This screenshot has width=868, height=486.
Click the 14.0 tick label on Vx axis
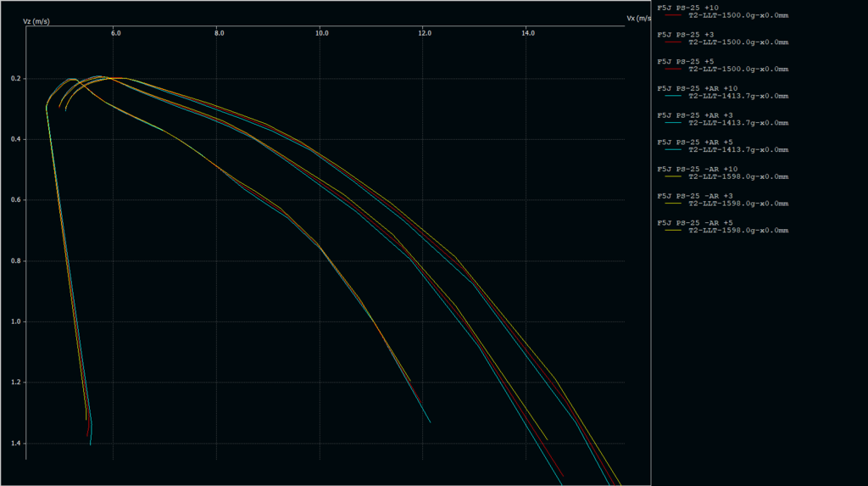(527, 33)
